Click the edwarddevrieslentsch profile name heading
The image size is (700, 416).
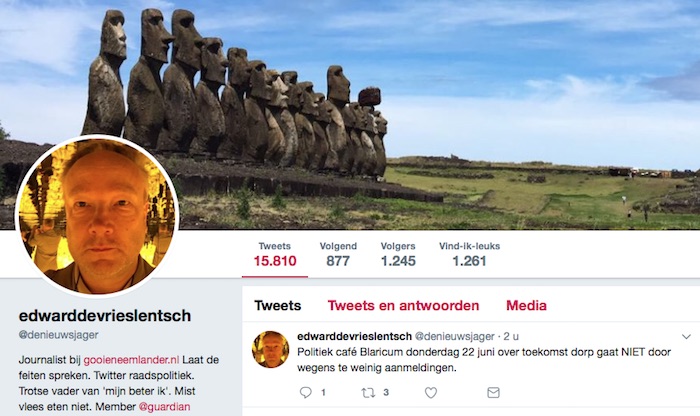coord(105,316)
